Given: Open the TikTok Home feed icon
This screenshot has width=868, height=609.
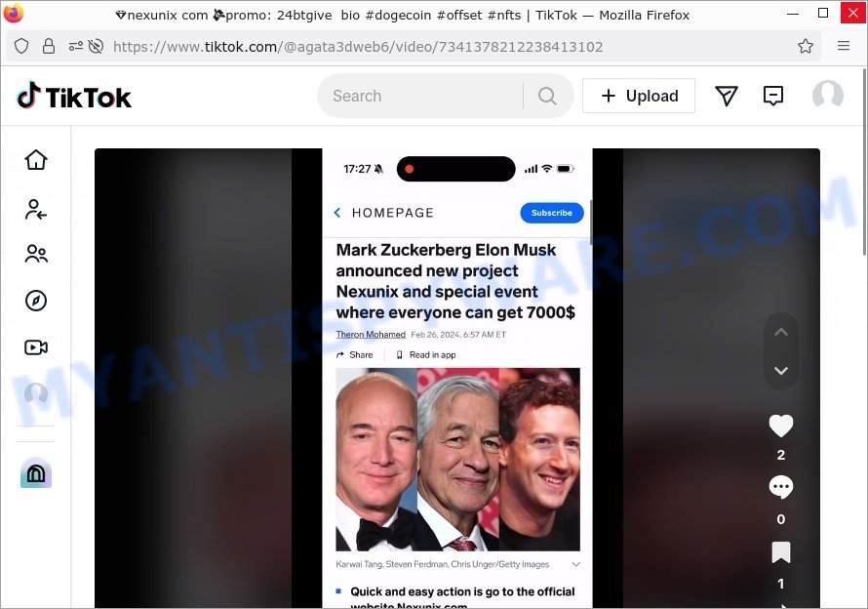Looking at the screenshot, I should [36, 160].
